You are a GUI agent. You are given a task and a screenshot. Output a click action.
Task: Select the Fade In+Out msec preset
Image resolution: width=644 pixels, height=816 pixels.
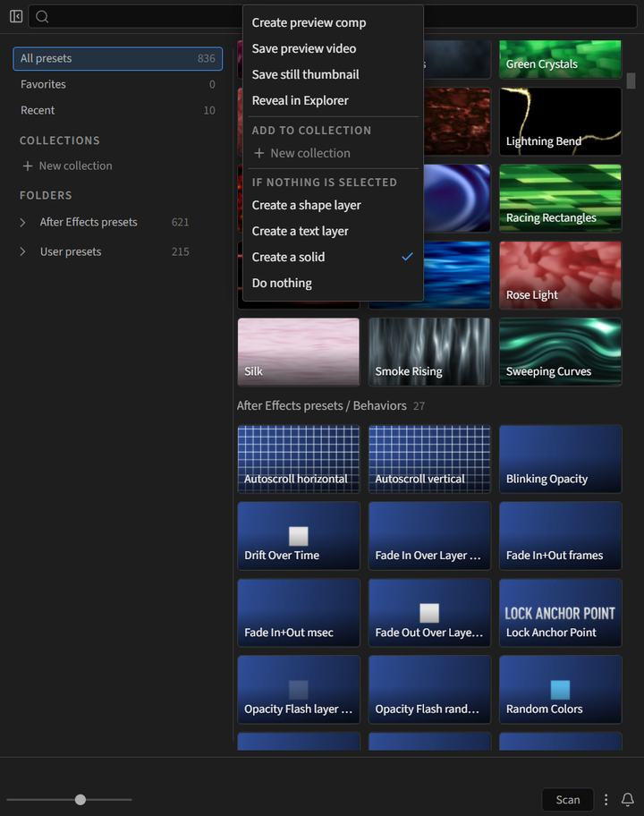[x=299, y=613]
